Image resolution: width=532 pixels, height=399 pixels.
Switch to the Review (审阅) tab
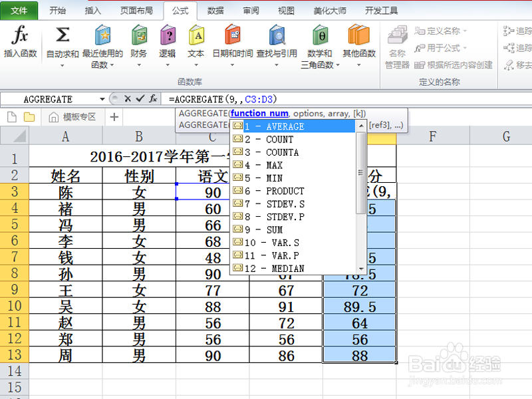(251, 11)
